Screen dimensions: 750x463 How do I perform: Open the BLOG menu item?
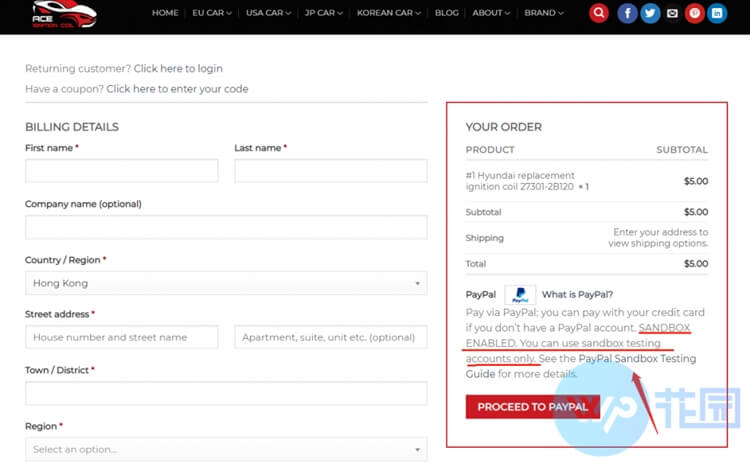point(447,13)
